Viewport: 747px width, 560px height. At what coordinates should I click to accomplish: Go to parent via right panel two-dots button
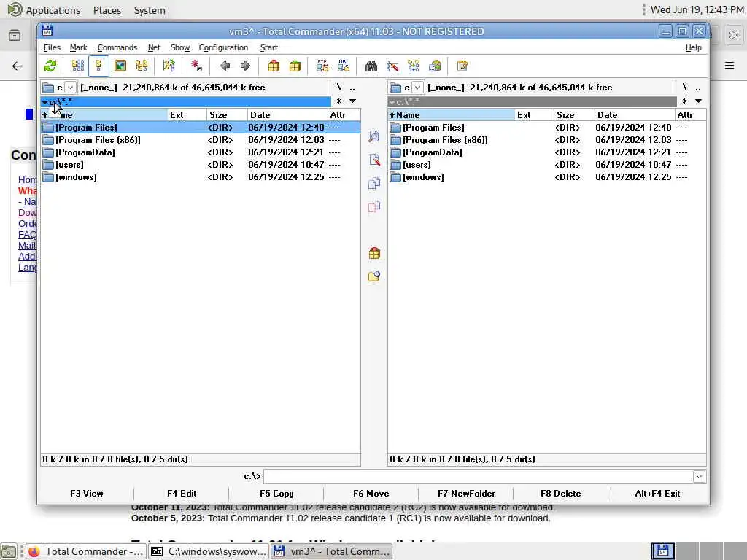pos(698,87)
